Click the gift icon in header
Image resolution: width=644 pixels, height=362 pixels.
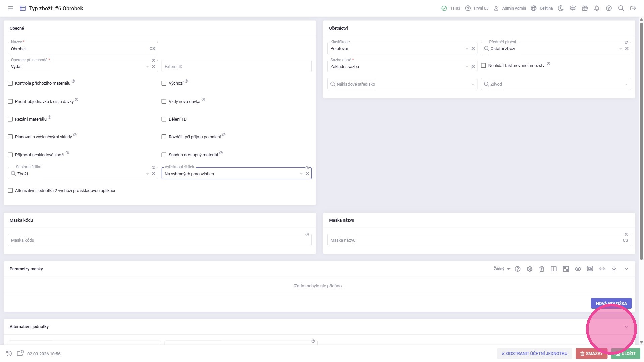tap(585, 8)
